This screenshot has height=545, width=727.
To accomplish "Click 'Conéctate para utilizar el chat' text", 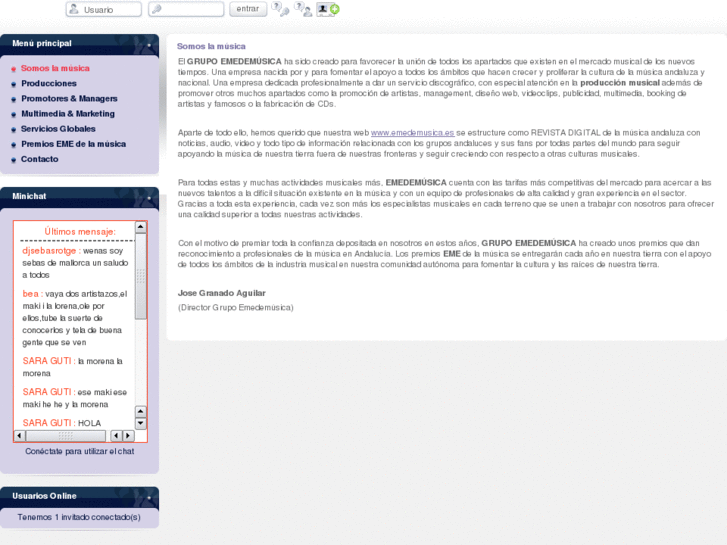I will [x=80, y=451].
